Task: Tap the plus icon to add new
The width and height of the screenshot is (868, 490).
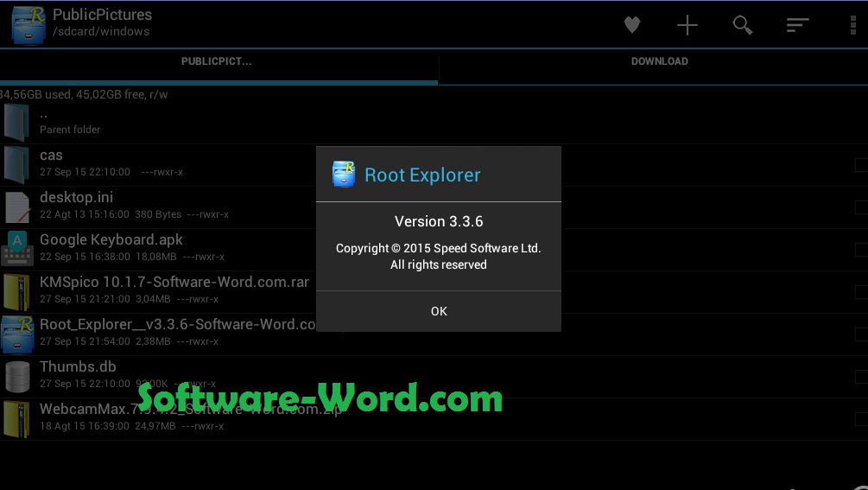Action: pos(687,25)
